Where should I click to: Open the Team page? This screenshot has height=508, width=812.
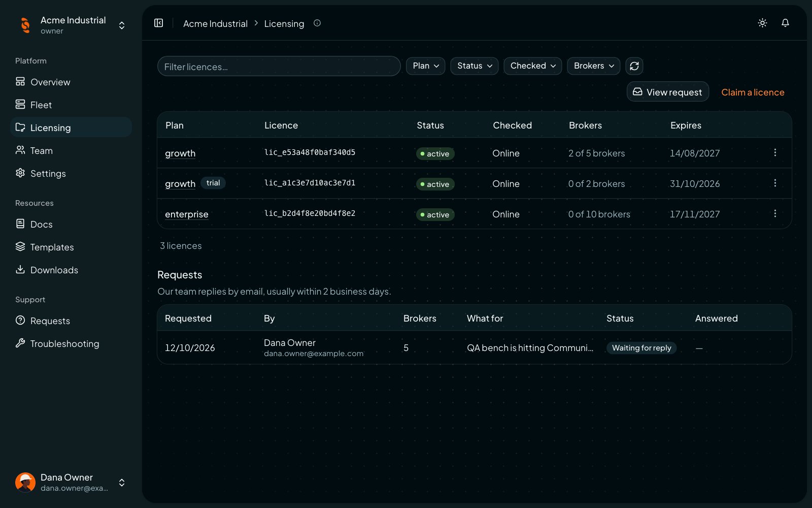[71, 150]
